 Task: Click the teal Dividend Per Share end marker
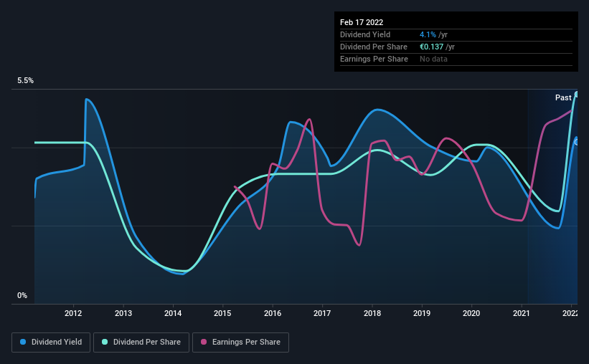(x=577, y=94)
